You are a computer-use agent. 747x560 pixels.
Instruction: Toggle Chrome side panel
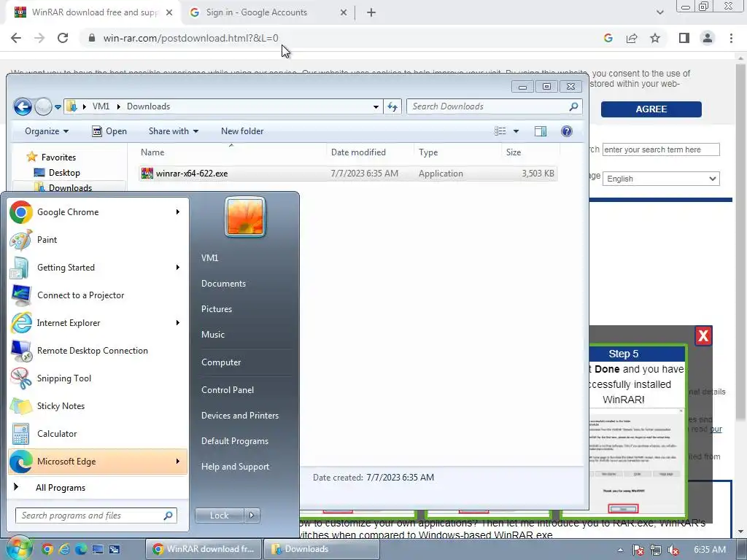pos(684,38)
